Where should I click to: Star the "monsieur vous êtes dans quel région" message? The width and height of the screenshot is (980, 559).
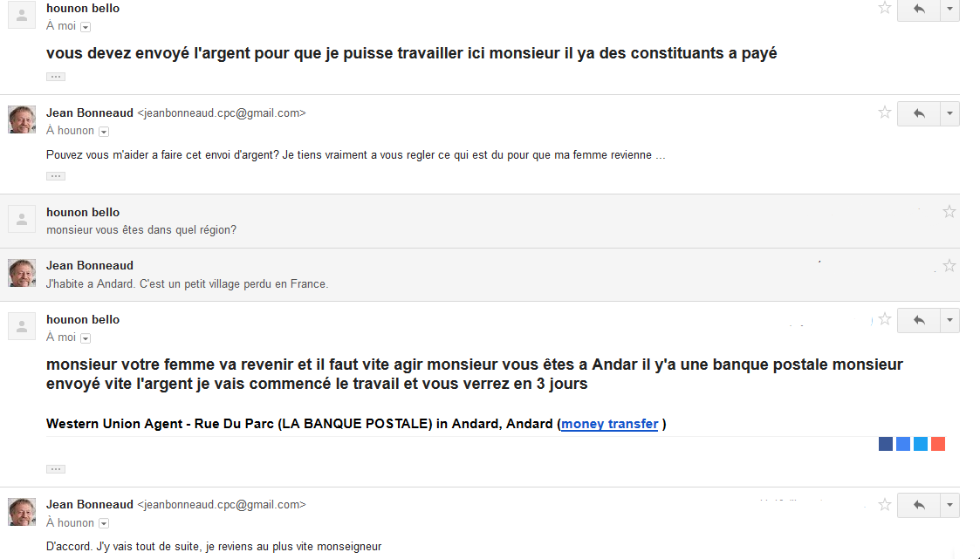949,211
